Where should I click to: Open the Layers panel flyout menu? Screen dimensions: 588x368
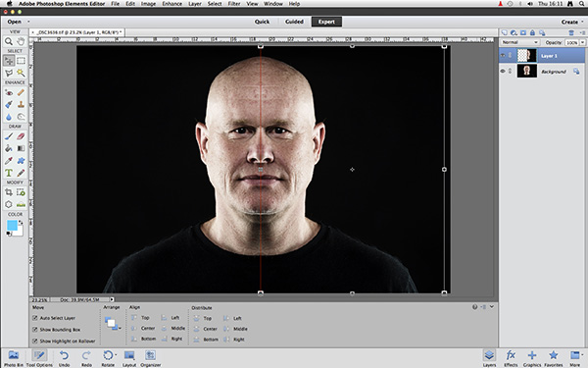tap(582, 33)
